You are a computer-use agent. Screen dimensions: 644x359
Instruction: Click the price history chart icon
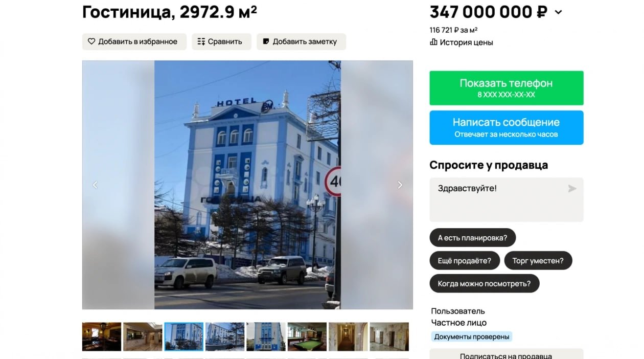(x=433, y=42)
